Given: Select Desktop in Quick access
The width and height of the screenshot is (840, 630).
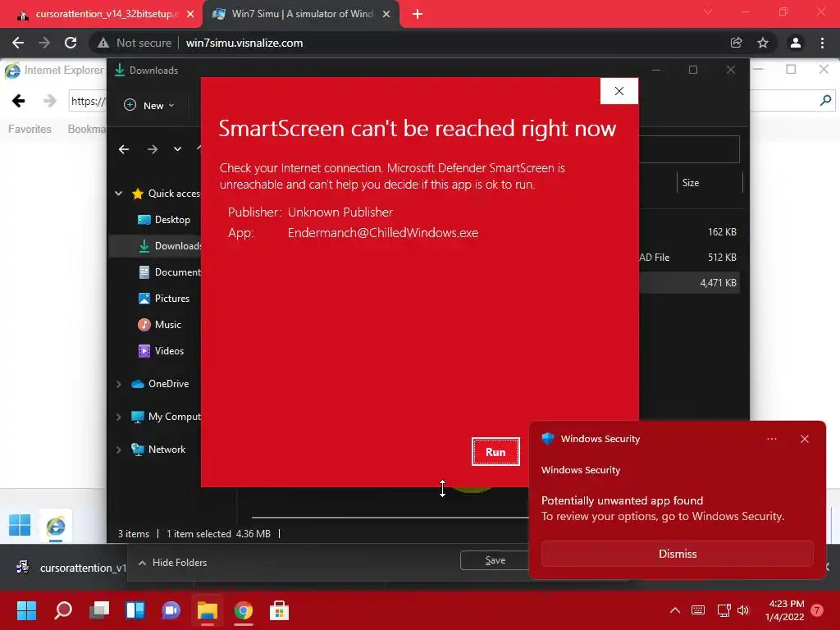Looking at the screenshot, I should coord(164,220).
